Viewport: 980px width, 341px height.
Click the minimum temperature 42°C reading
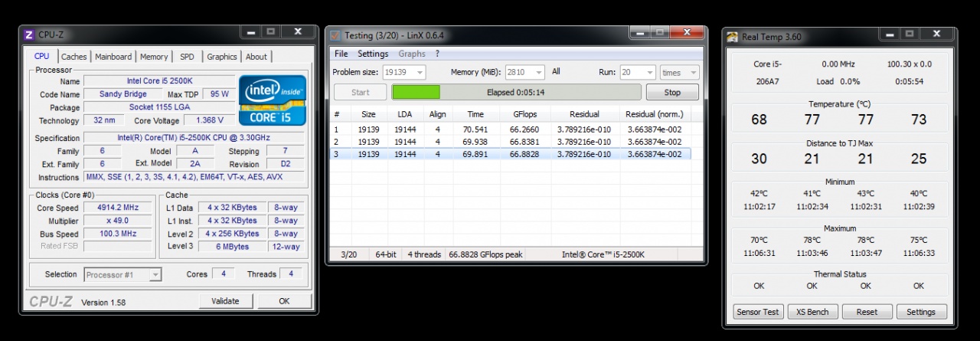click(759, 194)
